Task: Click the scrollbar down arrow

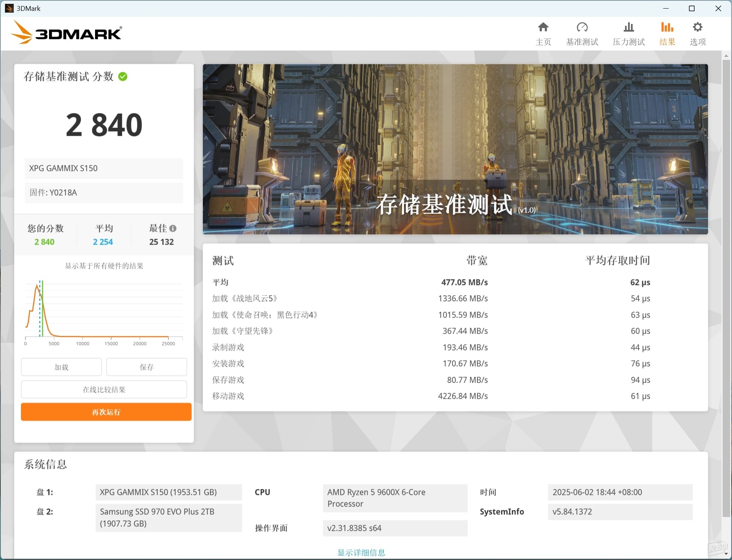Action: click(726, 554)
